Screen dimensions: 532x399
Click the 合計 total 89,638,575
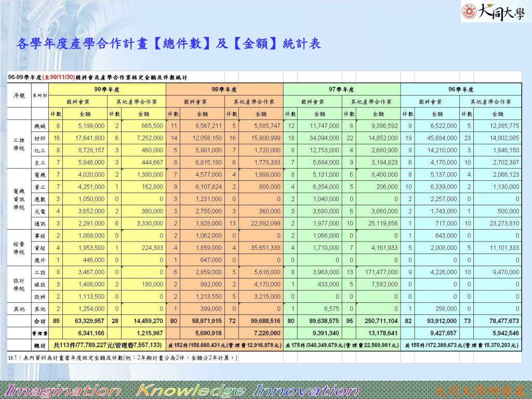[x=324, y=321]
